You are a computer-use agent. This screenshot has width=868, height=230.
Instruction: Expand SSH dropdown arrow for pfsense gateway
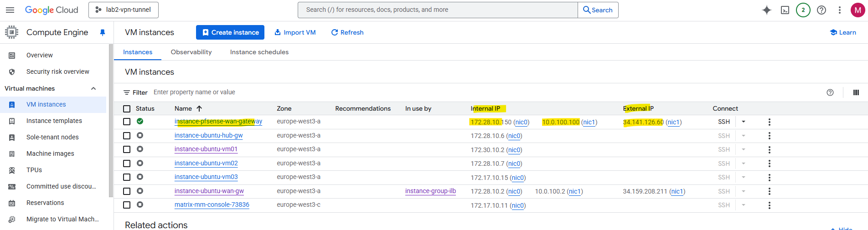pos(744,122)
